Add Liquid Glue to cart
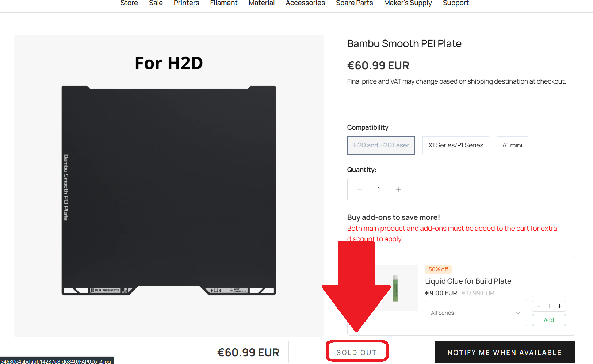Screen dimensions: 593x364 [x=549, y=320]
